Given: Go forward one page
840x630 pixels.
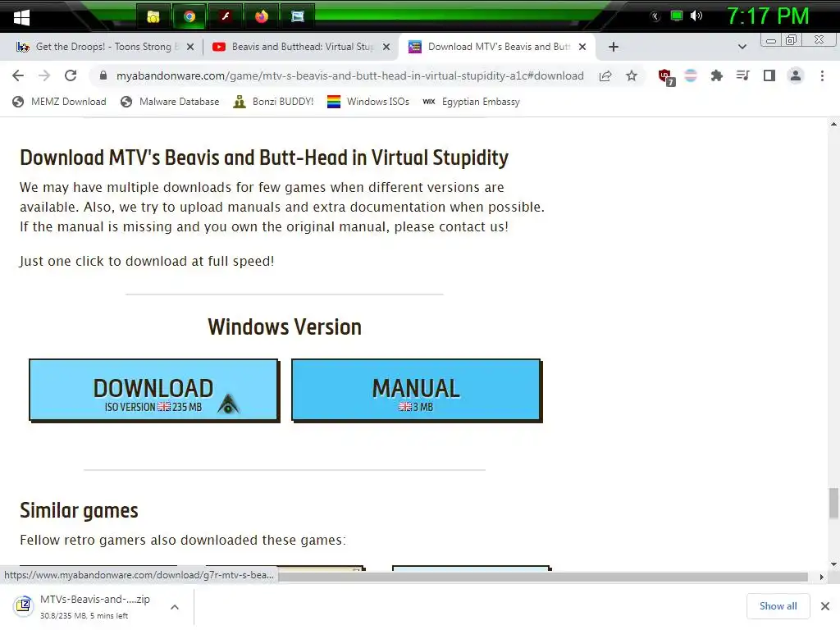Looking at the screenshot, I should coord(44,75).
